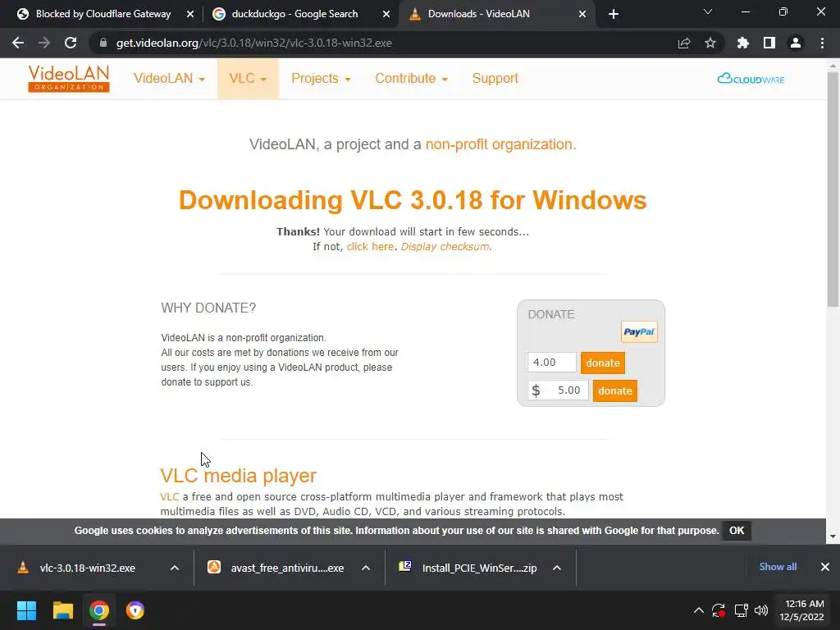
Task: Close the Blocked by Cloudflare Gateway tab
Action: [x=190, y=15]
